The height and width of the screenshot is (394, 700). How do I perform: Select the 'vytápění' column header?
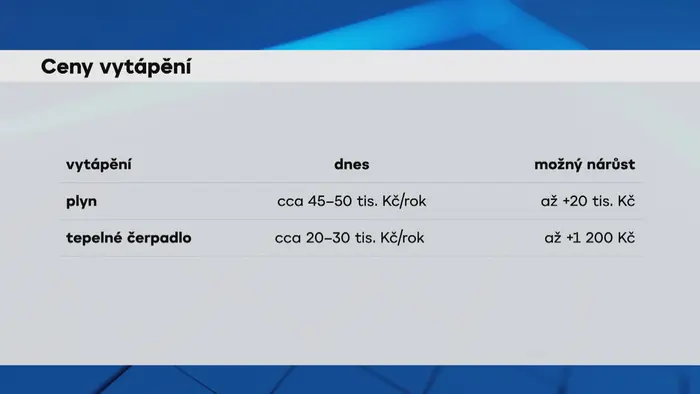99,165
